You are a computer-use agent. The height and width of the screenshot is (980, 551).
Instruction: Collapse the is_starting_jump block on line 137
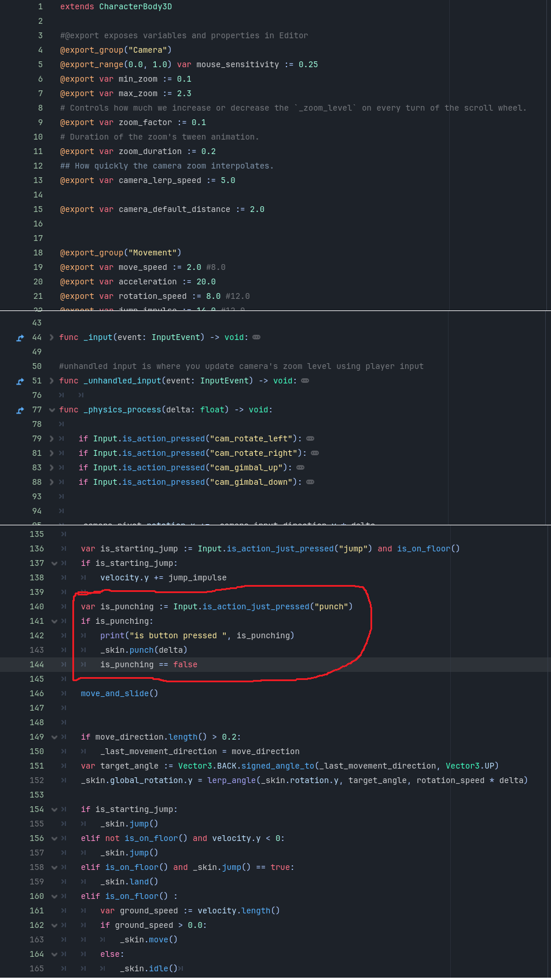click(54, 563)
